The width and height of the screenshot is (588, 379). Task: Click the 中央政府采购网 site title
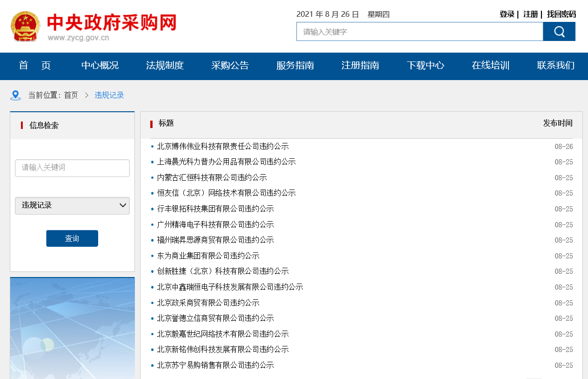click(x=112, y=22)
